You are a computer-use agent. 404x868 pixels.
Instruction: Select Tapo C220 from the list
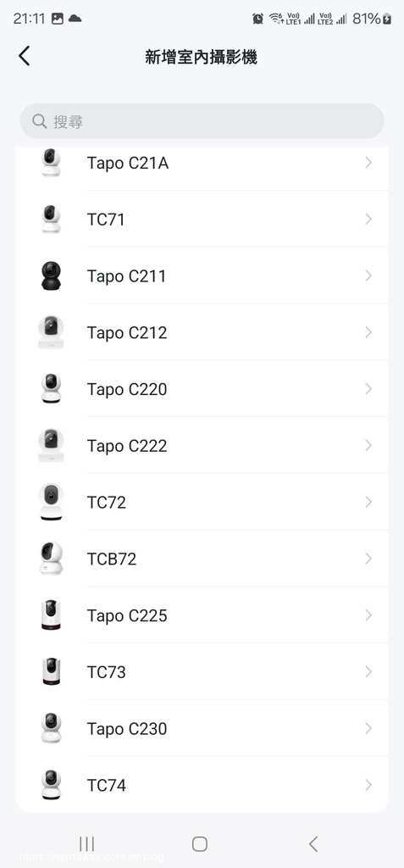tap(202, 388)
